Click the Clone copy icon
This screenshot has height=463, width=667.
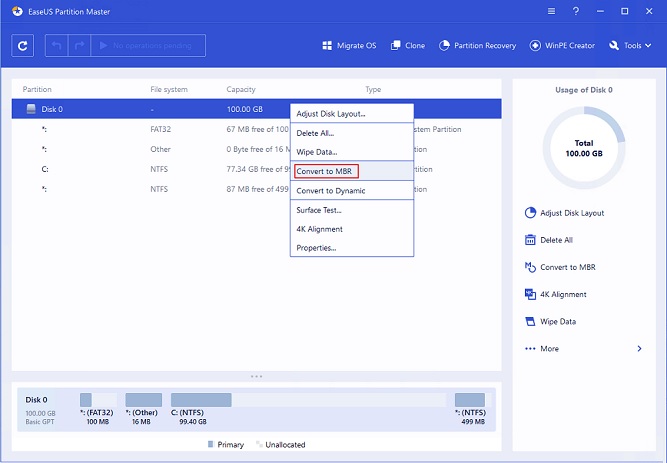click(x=396, y=46)
